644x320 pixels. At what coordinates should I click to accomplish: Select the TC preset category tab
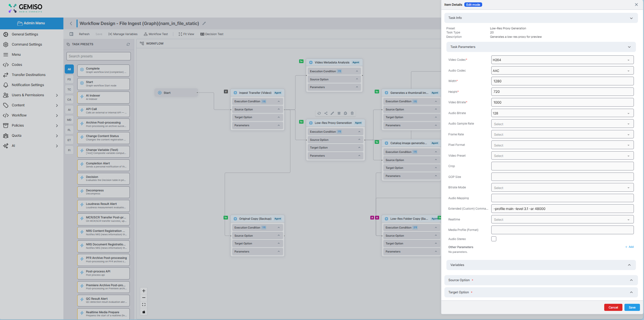click(x=69, y=89)
